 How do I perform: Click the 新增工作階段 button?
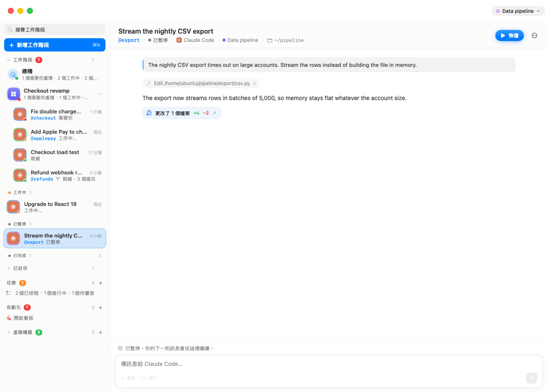(x=55, y=45)
